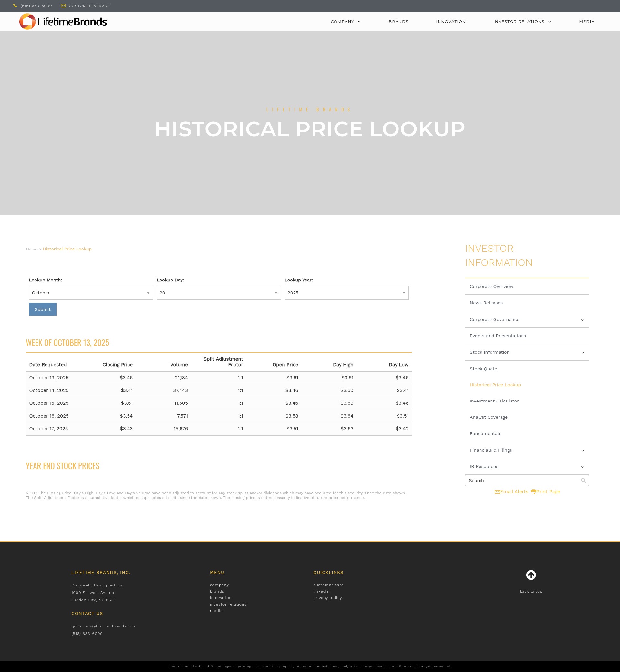Open the Lookup Year dropdown
The height and width of the screenshot is (672, 620).
pos(346,293)
